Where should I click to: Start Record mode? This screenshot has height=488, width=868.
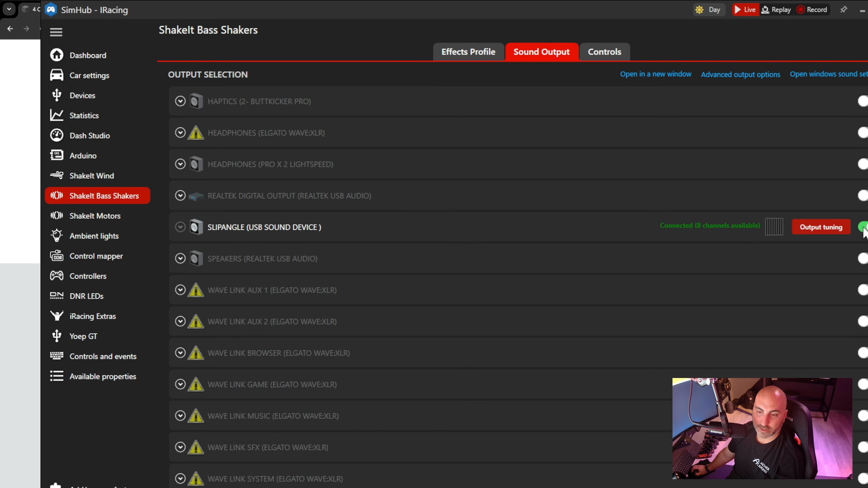click(812, 10)
